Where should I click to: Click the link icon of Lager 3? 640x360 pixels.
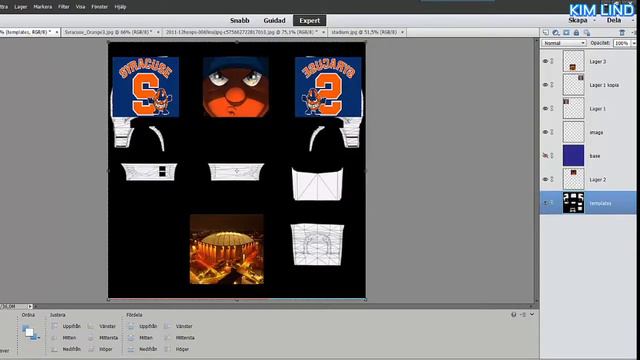552,61
